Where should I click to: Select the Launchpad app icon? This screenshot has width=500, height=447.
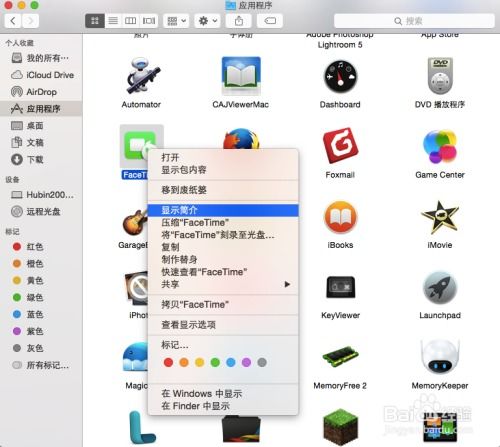tap(440, 287)
